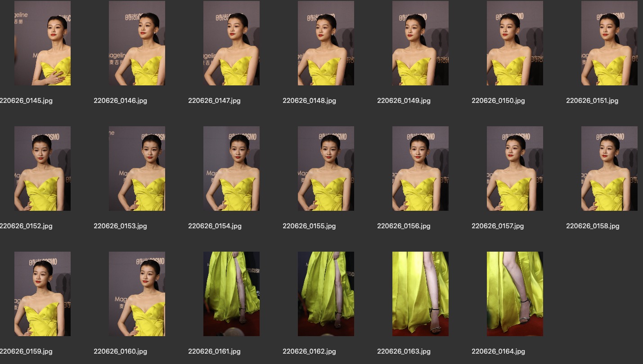Select the label text 220626_0154.jpg
Viewport: 643px width, 364px height.
pos(215,226)
